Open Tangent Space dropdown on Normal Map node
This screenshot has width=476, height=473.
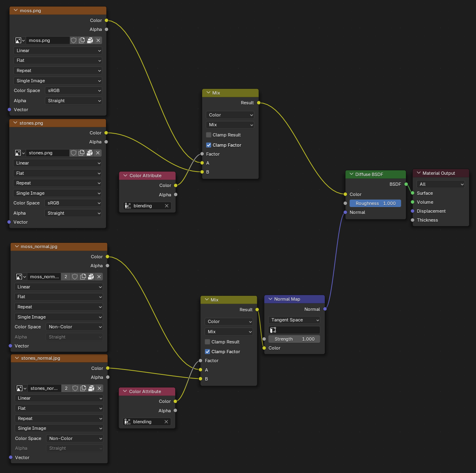pos(294,320)
